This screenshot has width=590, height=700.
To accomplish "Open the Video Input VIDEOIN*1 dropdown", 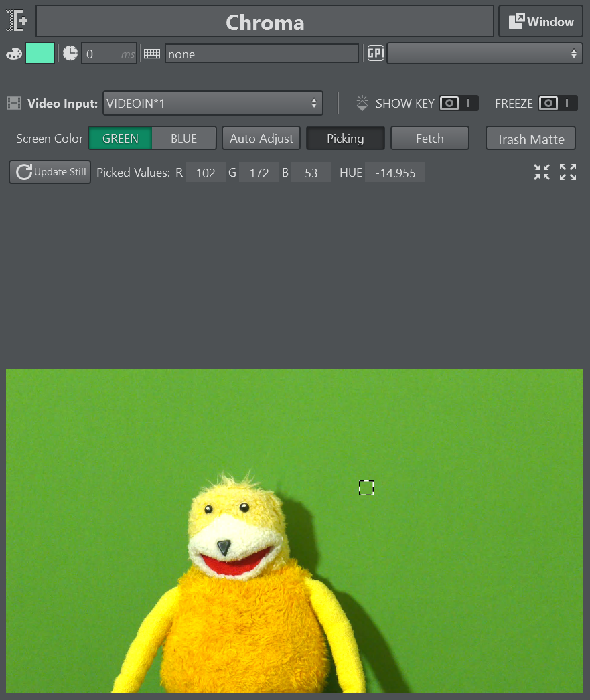I will coord(212,103).
